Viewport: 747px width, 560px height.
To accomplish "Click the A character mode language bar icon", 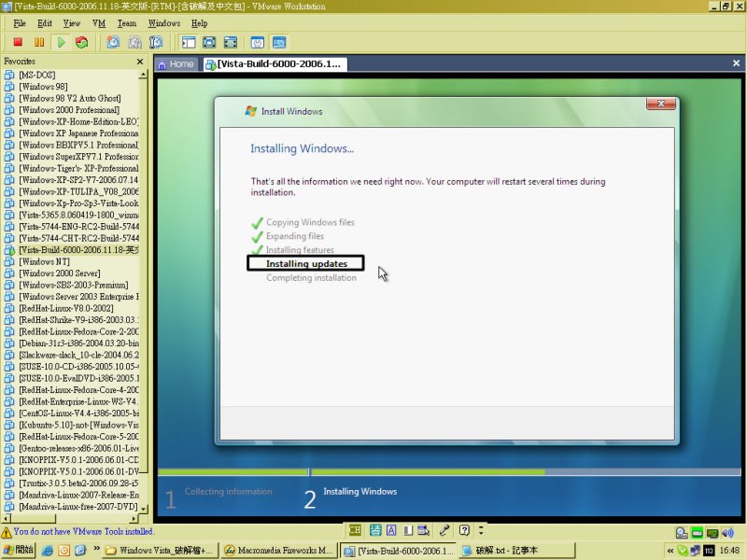I will point(391,530).
